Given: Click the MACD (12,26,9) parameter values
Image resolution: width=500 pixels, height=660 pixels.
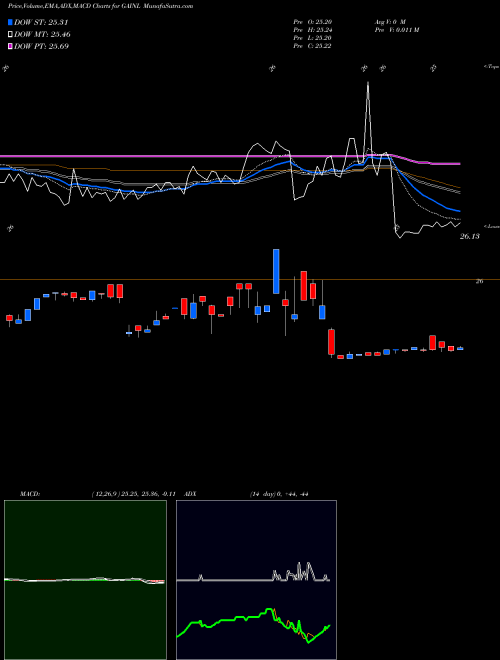Looking at the screenshot, I should [133, 494].
